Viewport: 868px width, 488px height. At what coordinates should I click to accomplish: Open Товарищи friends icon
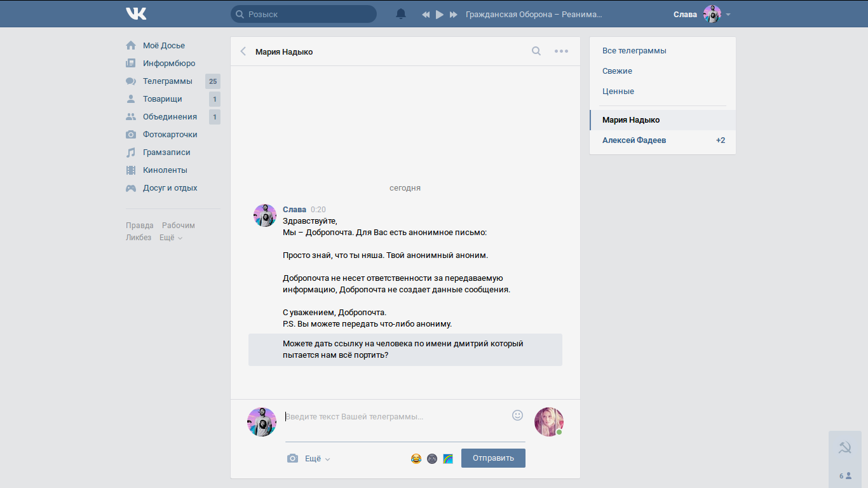click(x=131, y=99)
